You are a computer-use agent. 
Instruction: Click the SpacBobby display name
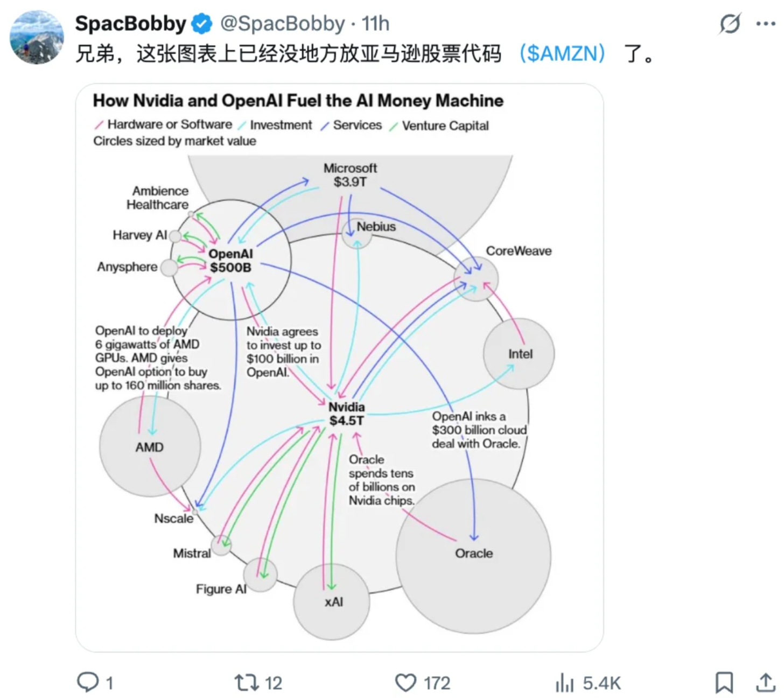coord(130,24)
